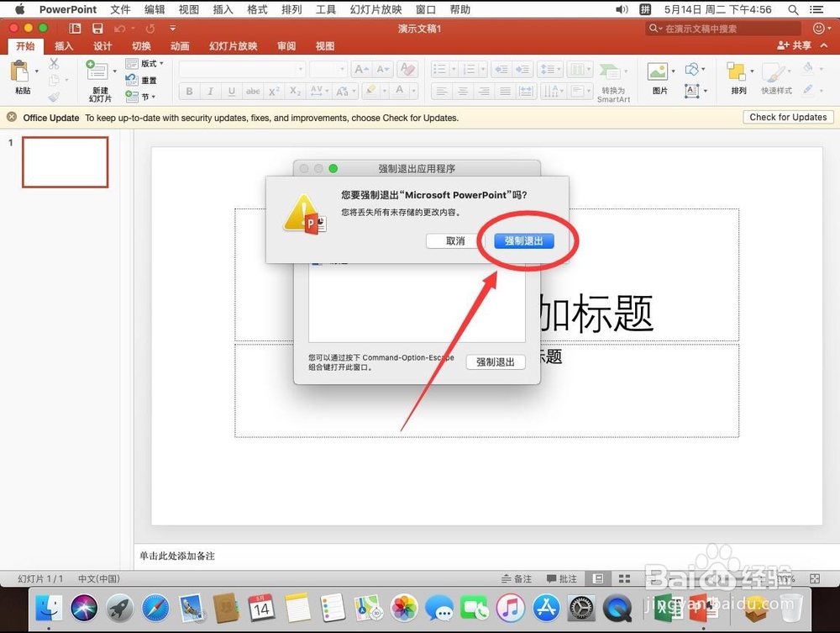Click the search presentation field

(x=723, y=29)
